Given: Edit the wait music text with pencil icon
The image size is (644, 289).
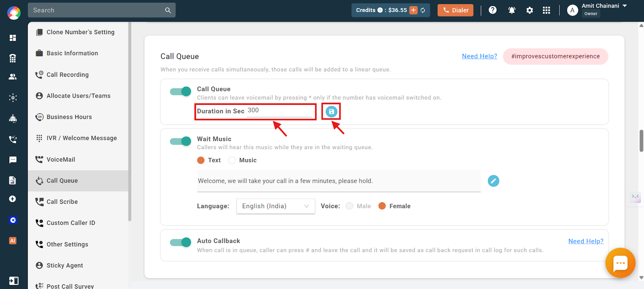Looking at the screenshot, I should click(493, 181).
